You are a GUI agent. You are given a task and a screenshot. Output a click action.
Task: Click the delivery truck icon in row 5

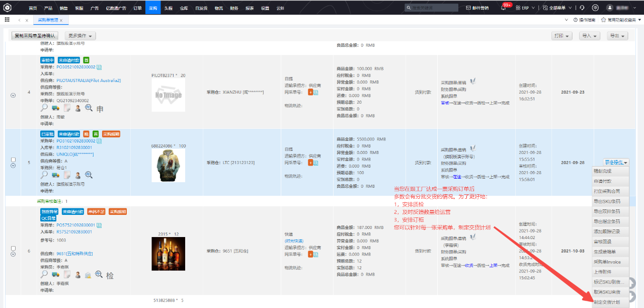(x=55, y=175)
